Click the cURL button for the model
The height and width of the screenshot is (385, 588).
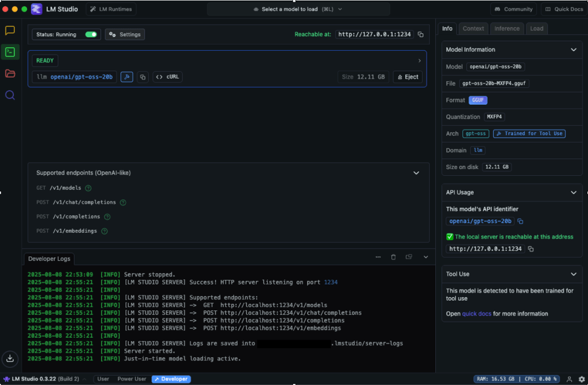click(x=168, y=77)
